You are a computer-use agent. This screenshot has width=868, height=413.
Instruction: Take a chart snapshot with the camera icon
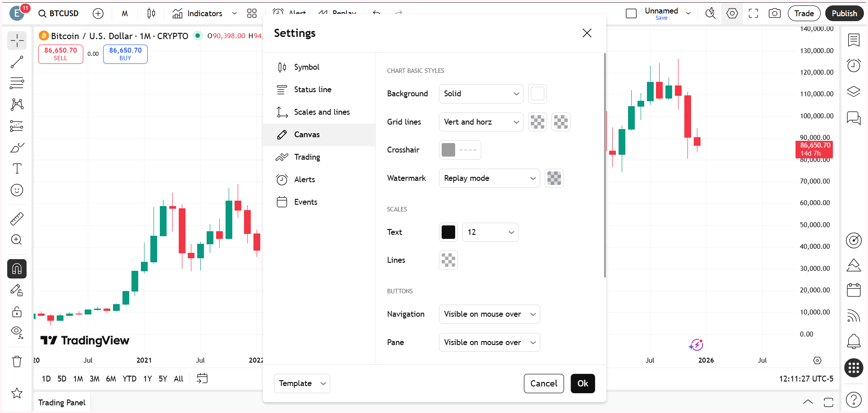(774, 13)
